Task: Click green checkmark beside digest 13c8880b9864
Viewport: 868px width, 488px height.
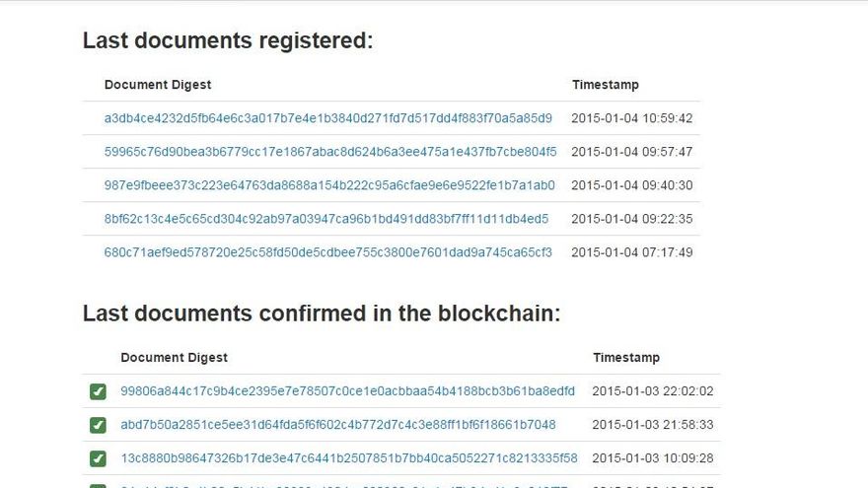Action: (98, 459)
